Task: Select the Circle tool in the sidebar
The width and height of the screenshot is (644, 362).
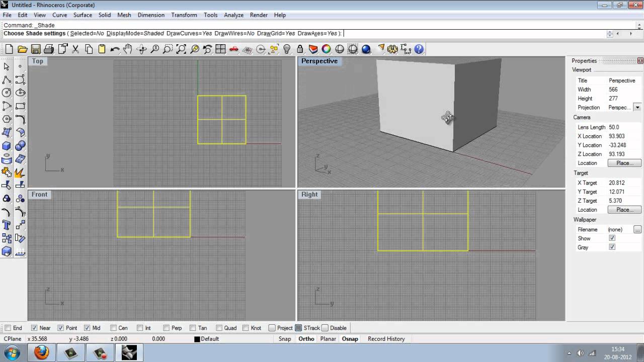Action: [x=7, y=93]
